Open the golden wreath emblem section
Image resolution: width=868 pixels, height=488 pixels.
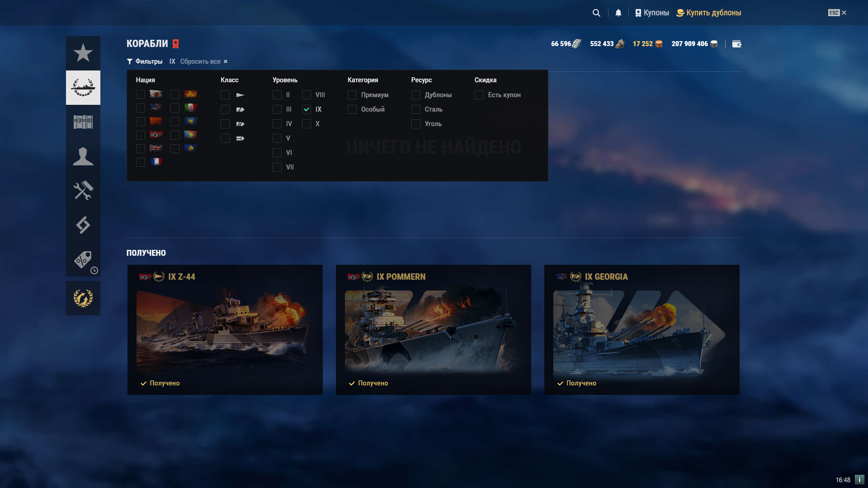pos(83,298)
